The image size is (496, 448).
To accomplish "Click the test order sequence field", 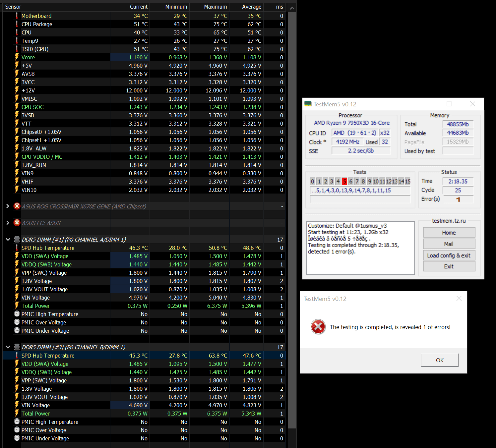I will 360,190.
